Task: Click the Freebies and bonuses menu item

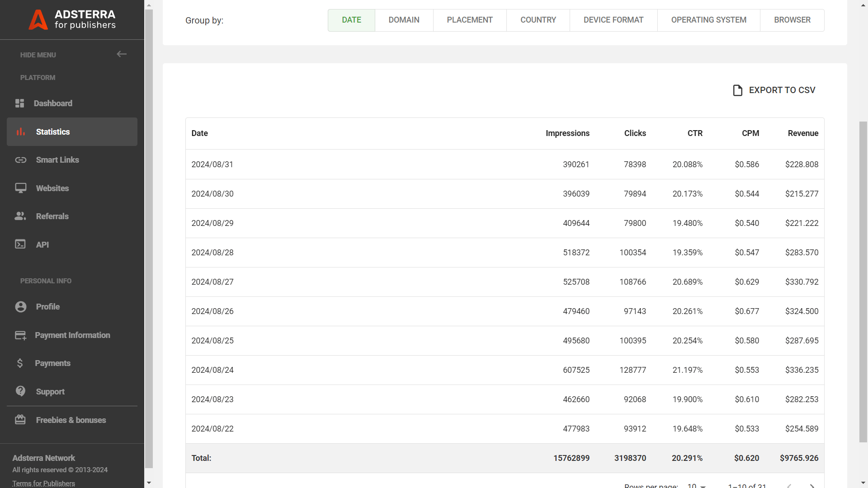Action: pos(71,419)
